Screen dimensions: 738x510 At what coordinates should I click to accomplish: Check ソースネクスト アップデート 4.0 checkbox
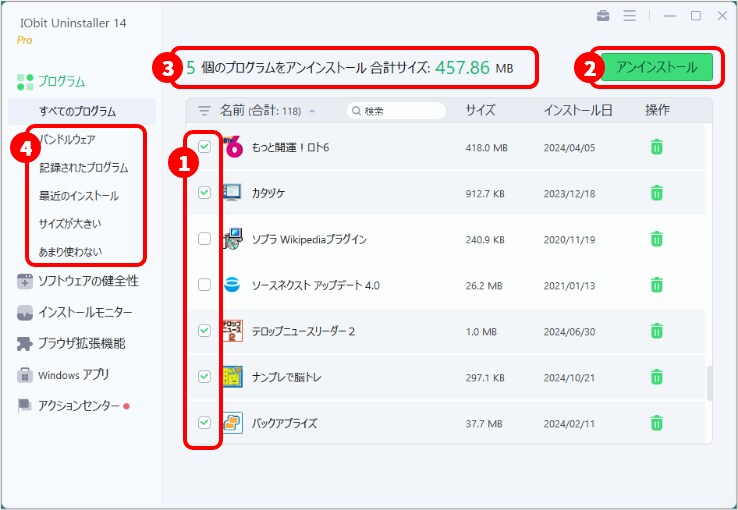204,285
